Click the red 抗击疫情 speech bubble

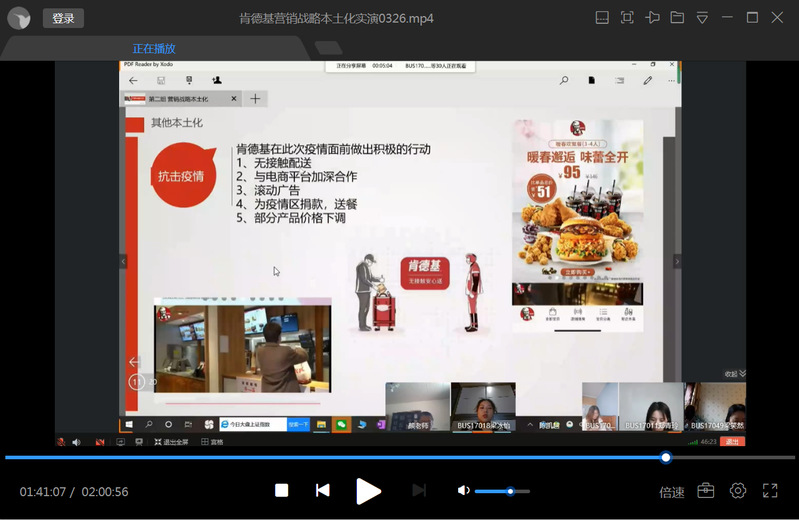pos(183,175)
